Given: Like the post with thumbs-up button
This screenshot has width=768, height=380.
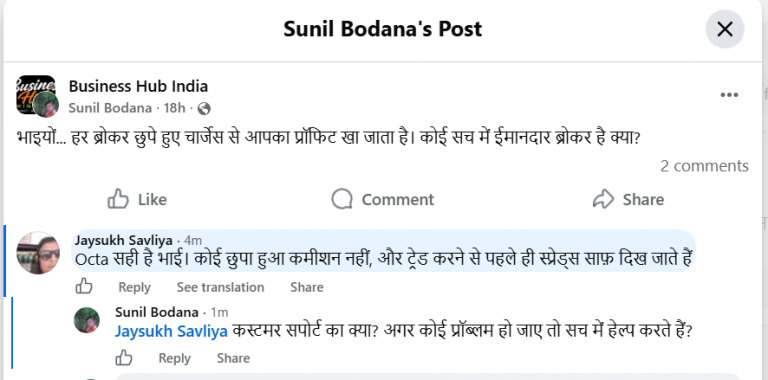Looking at the screenshot, I should click(x=137, y=199).
